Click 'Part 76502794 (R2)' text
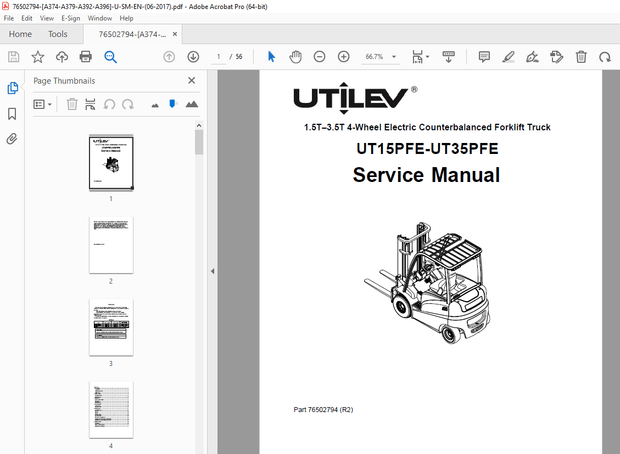The height and width of the screenshot is (454, 620). 323,410
